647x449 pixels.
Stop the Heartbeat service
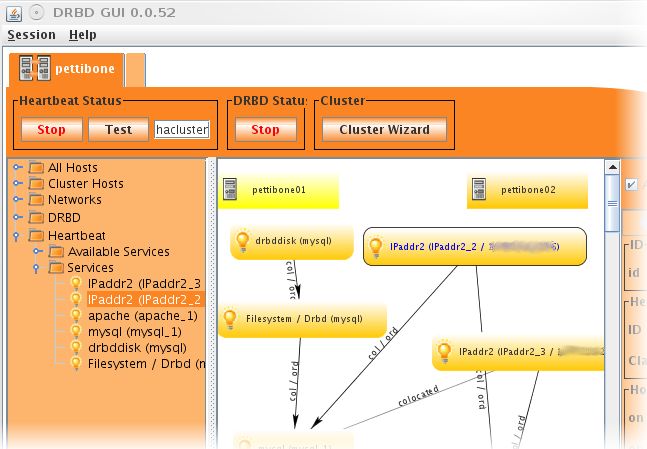tap(52, 130)
